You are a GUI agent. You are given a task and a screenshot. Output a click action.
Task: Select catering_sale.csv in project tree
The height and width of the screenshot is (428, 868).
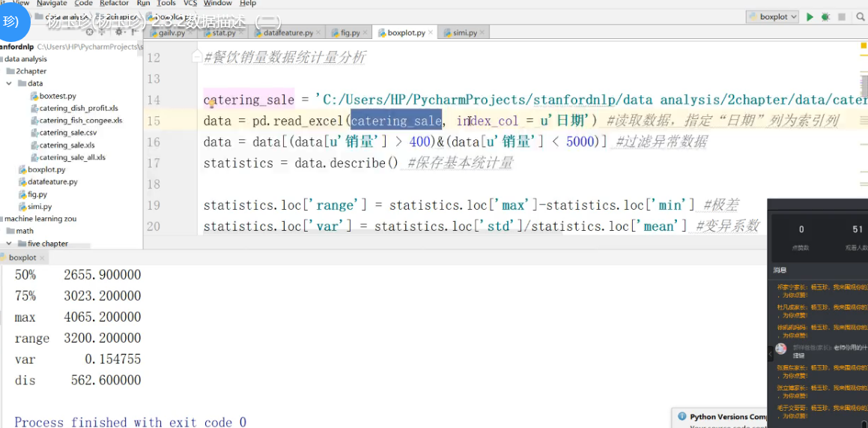[68, 133]
